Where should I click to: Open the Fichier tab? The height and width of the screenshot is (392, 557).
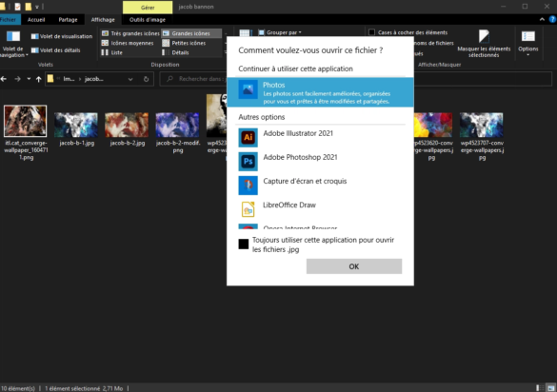(x=9, y=20)
